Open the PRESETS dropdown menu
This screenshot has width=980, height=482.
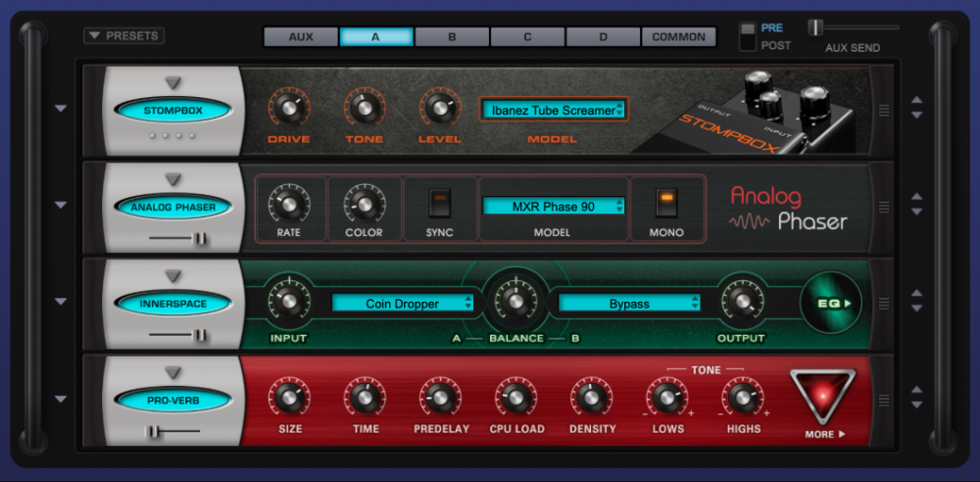[123, 35]
